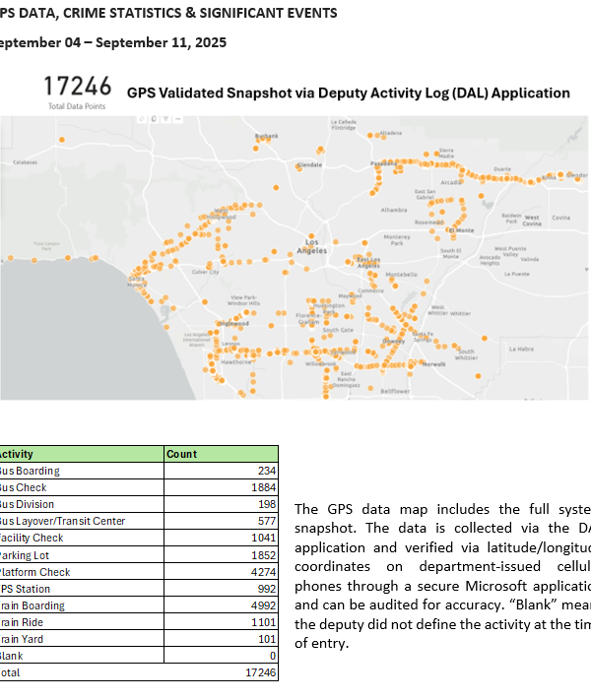Click the Burbank label on the map
The height and width of the screenshot is (700, 591).
(267, 136)
